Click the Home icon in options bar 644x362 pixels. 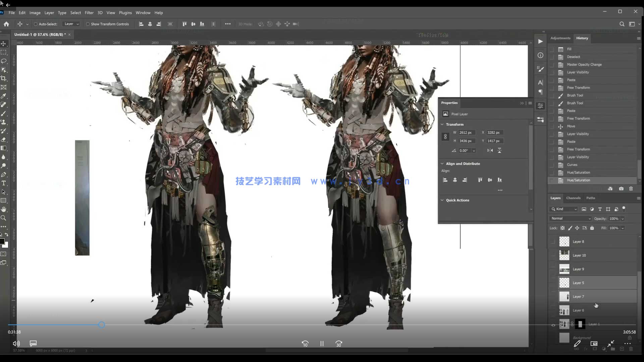(x=6, y=24)
